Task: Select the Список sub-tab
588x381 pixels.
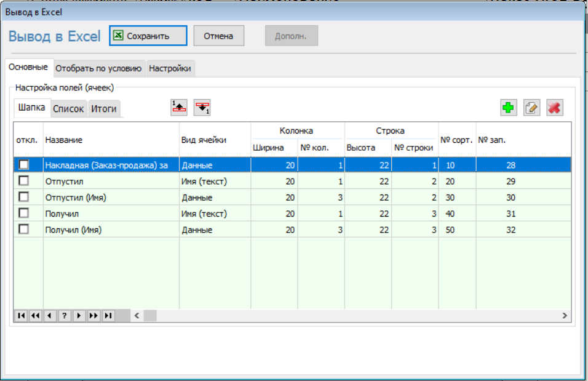Action: coord(68,109)
